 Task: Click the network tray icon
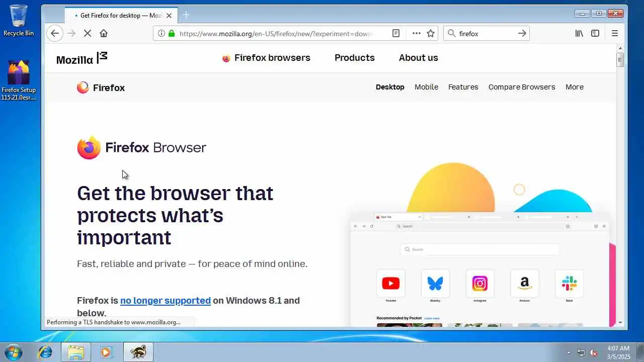tap(581, 352)
